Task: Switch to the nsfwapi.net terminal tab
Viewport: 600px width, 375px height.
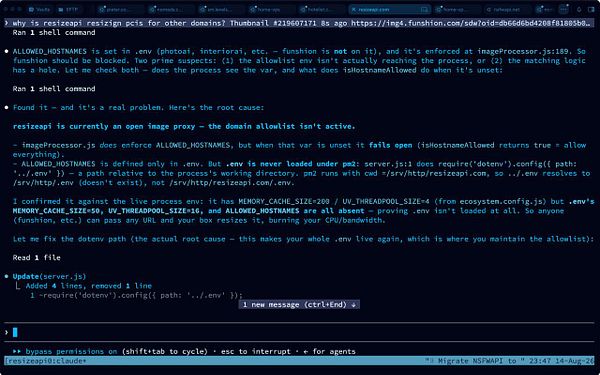Action: click(x=507, y=10)
